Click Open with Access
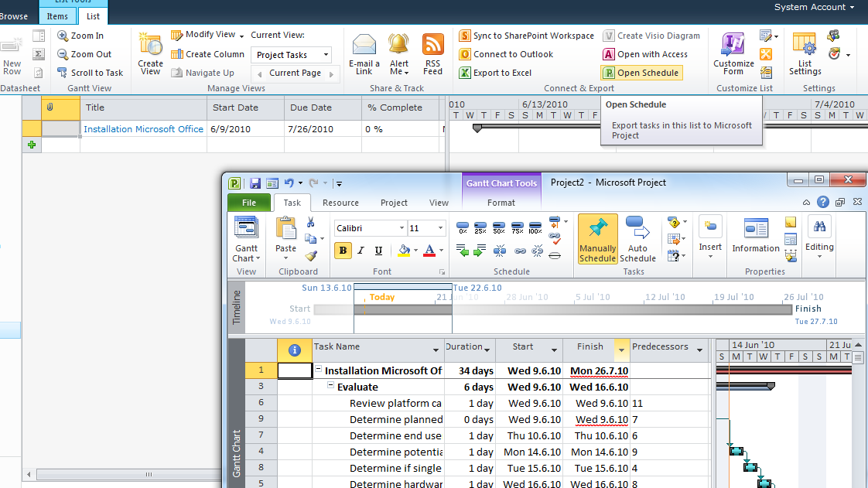Screen dimensions: 868x488 [x=645, y=54]
